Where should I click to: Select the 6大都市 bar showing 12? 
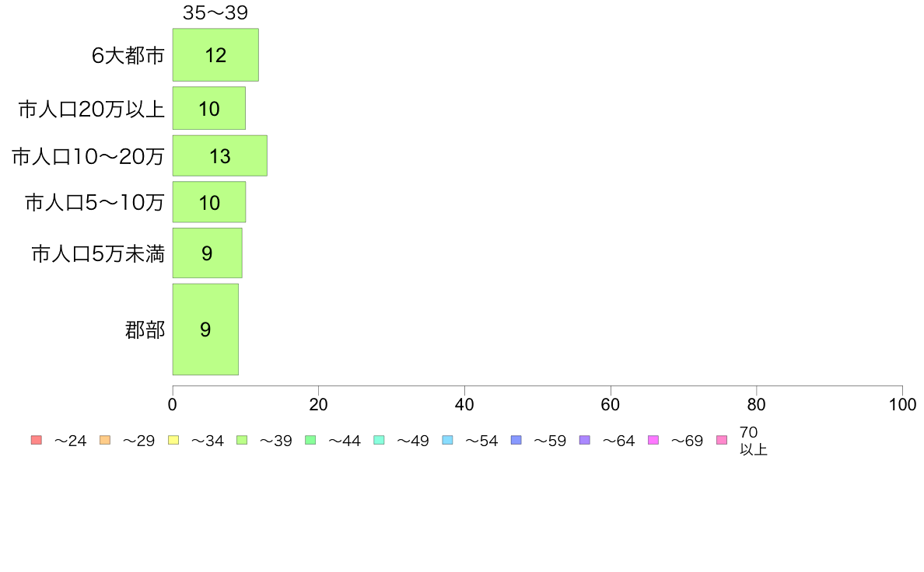pyautogui.click(x=215, y=54)
